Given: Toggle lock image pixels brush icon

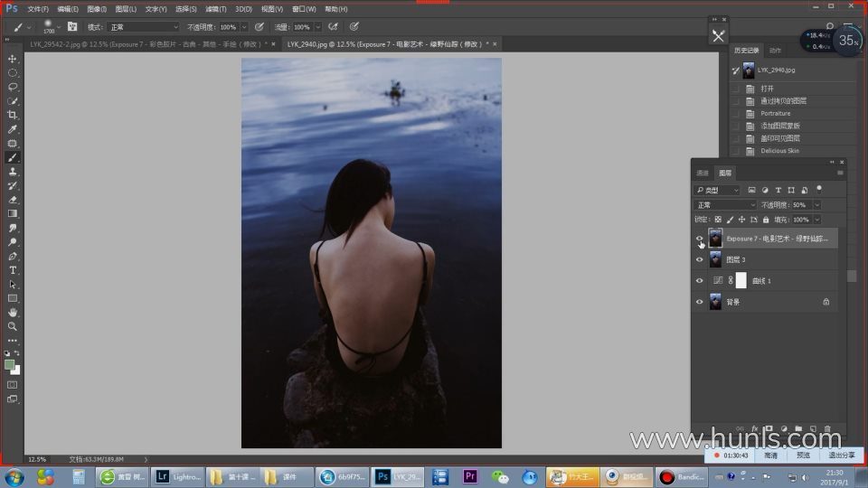Looking at the screenshot, I should pyautogui.click(x=731, y=220).
